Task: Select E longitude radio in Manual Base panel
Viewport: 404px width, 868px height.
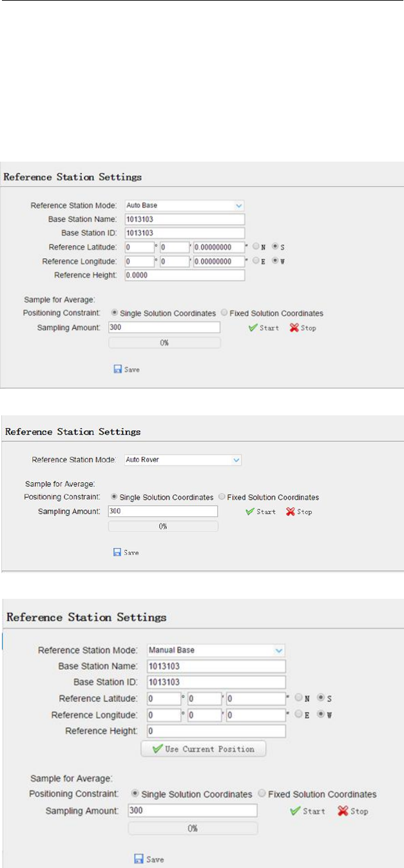Action: pos(298,714)
